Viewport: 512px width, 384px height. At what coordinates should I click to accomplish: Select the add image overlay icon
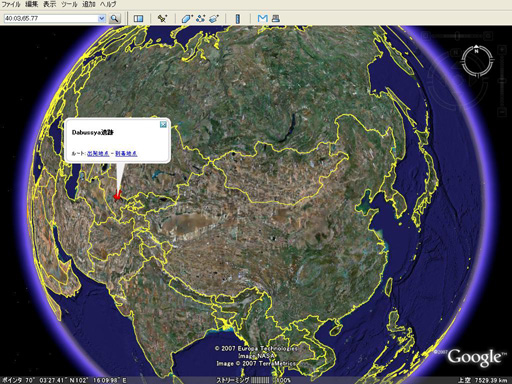pos(214,18)
